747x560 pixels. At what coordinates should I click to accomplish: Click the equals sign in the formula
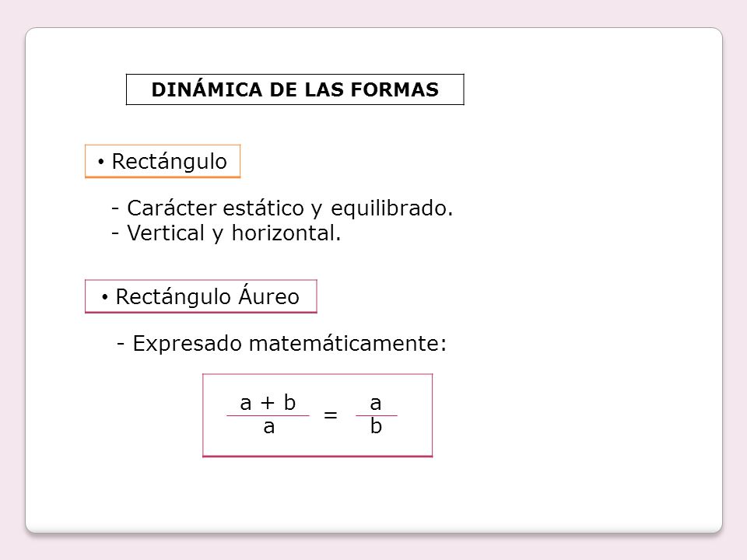point(331,415)
